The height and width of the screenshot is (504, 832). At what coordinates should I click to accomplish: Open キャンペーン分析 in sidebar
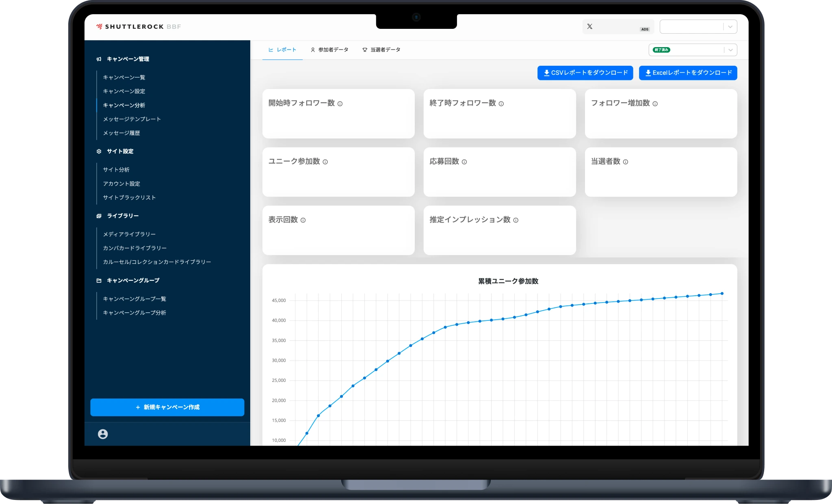pos(124,105)
